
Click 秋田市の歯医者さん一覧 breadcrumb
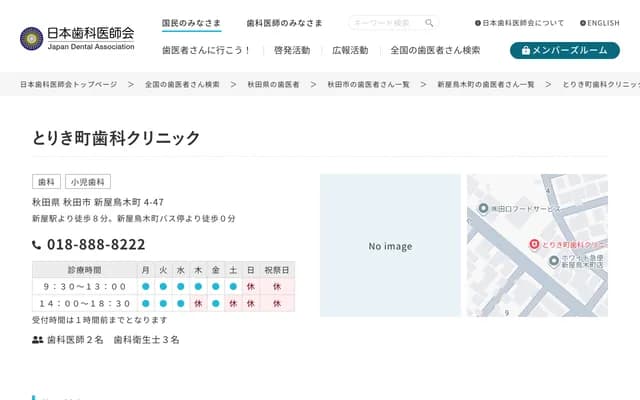(368, 85)
